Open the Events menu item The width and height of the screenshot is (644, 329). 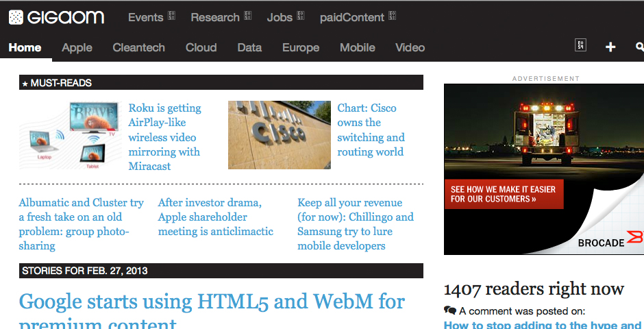click(x=146, y=17)
